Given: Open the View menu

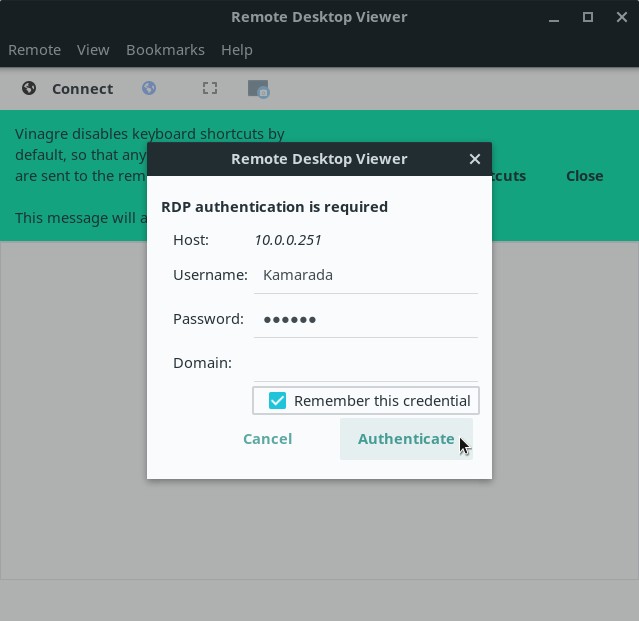Looking at the screenshot, I should (x=93, y=49).
